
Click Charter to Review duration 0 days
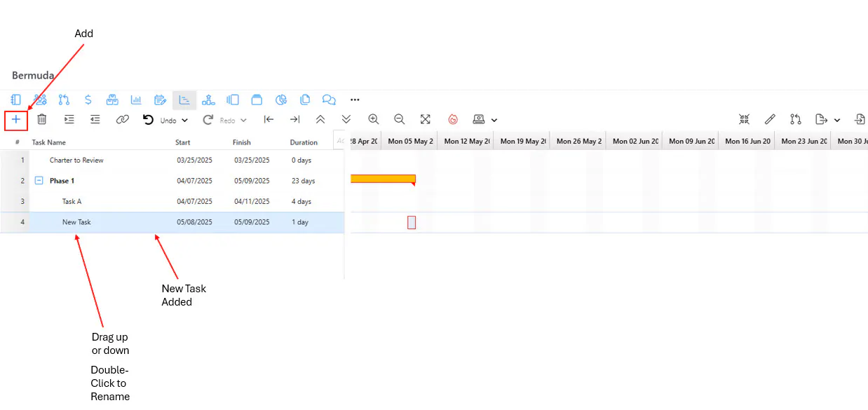point(301,160)
